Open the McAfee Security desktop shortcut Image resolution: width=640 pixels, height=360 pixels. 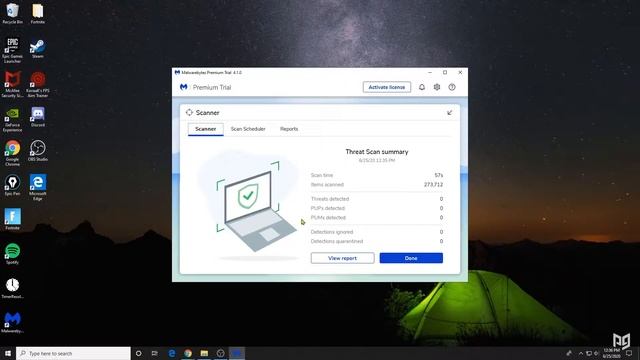pos(12,84)
